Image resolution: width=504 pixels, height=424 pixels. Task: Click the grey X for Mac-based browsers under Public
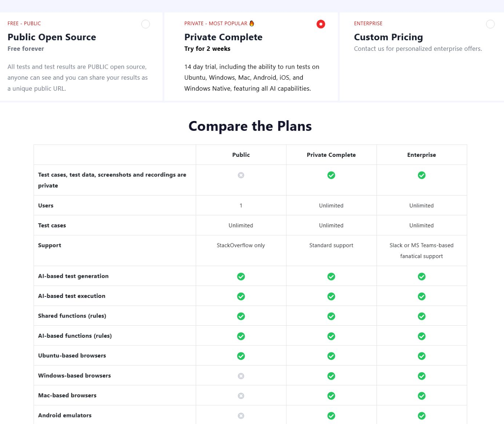coord(241,396)
